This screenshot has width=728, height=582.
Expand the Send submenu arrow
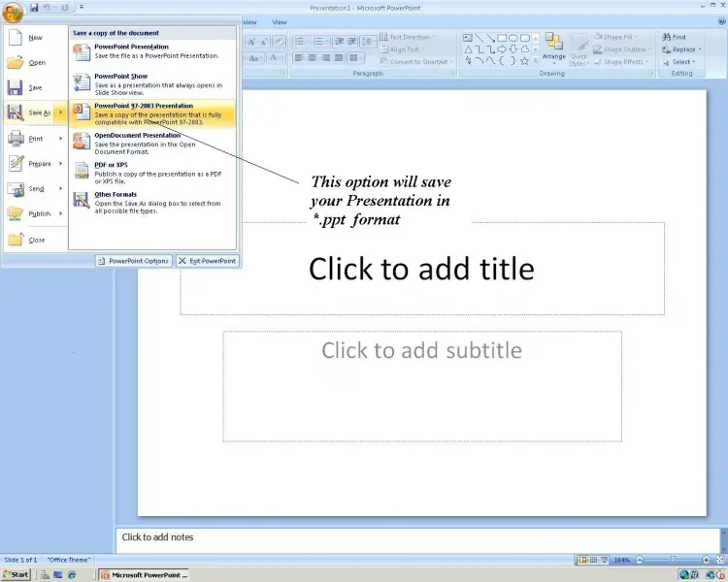60,188
